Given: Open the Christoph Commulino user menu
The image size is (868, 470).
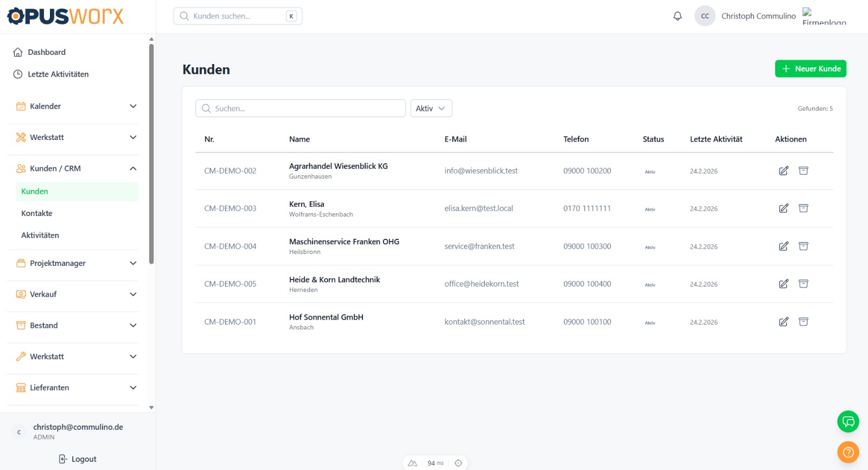Looking at the screenshot, I should click(758, 16).
